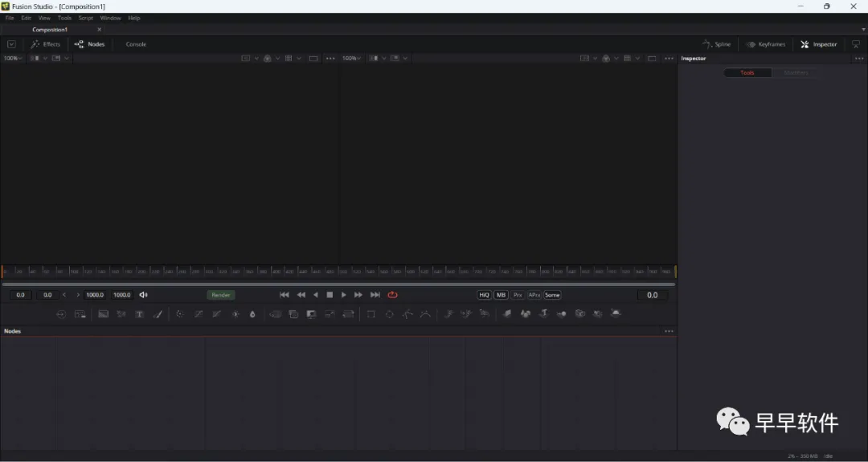Viewport: 868px width, 462px height.
Task: Add the Merge tool icon
Action: (275, 313)
